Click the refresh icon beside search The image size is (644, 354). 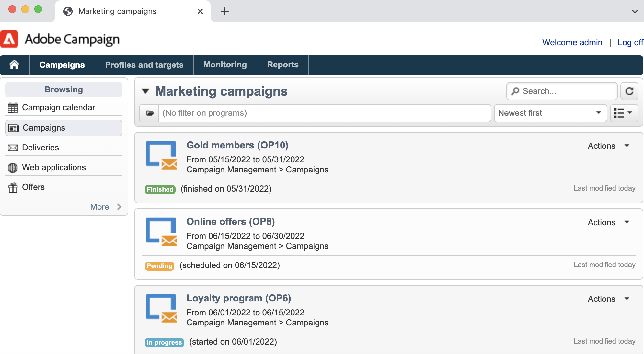pyautogui.click(x=629, y=91)
